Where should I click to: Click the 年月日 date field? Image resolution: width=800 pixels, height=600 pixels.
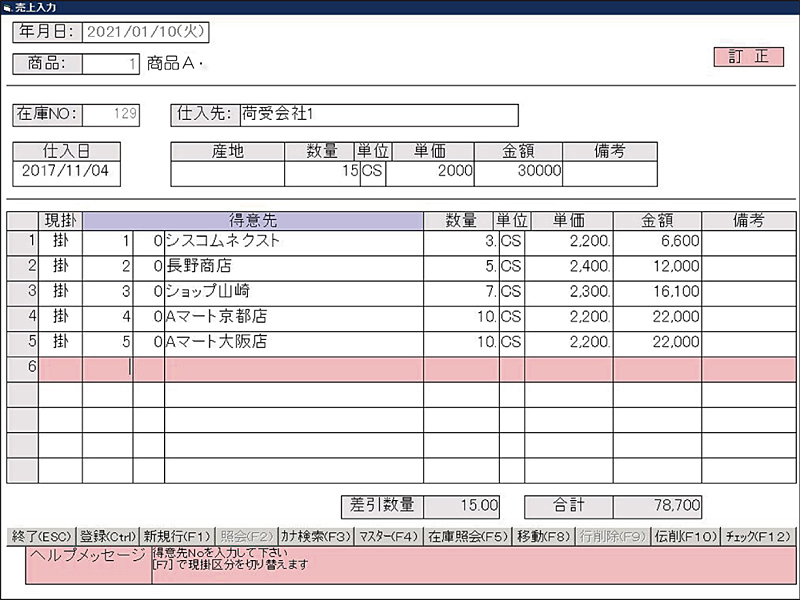(145, 31)
